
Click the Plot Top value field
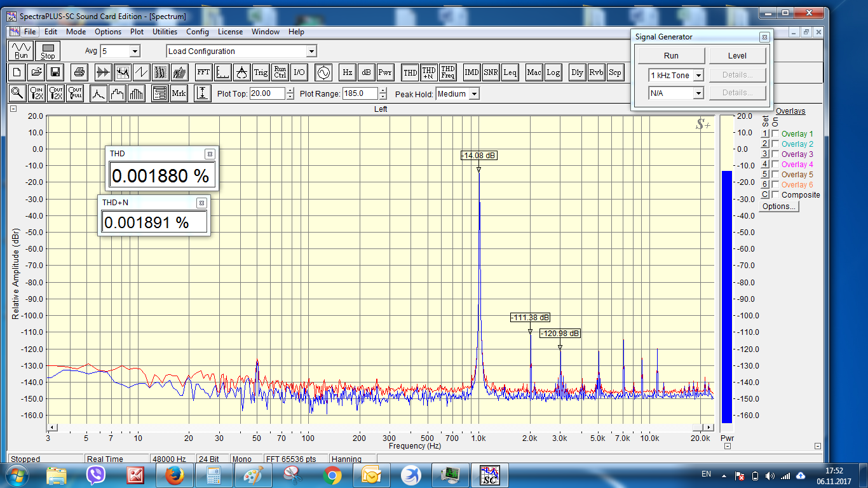[268, 93]
